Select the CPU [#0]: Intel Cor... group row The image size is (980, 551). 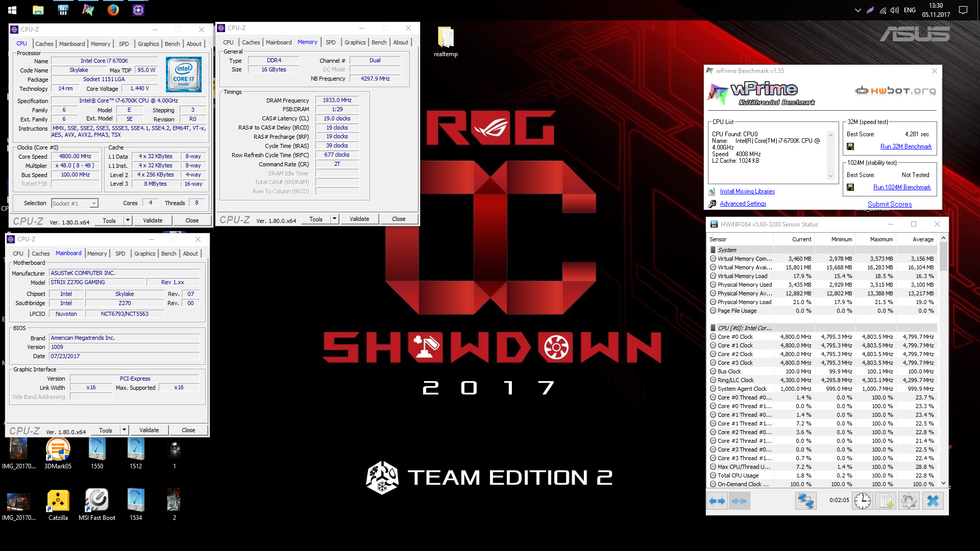(x=823, y=328)
